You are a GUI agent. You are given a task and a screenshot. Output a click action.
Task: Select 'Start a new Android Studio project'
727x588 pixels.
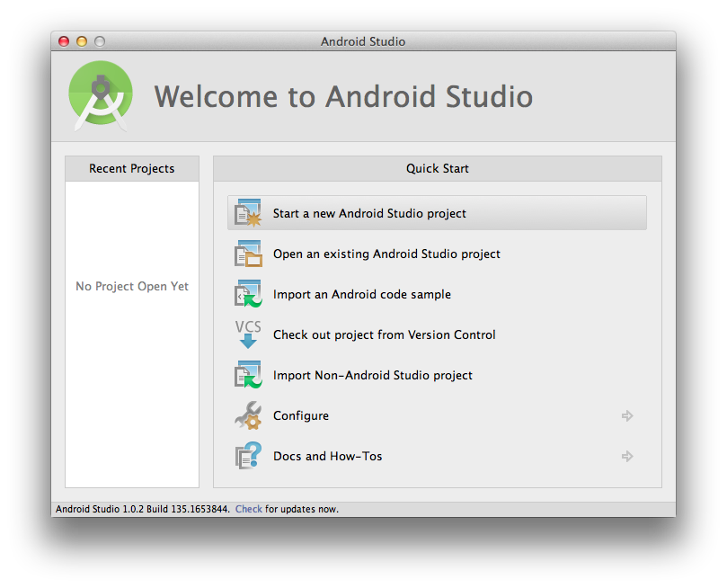pyautogui.click(x=368, y=212)
